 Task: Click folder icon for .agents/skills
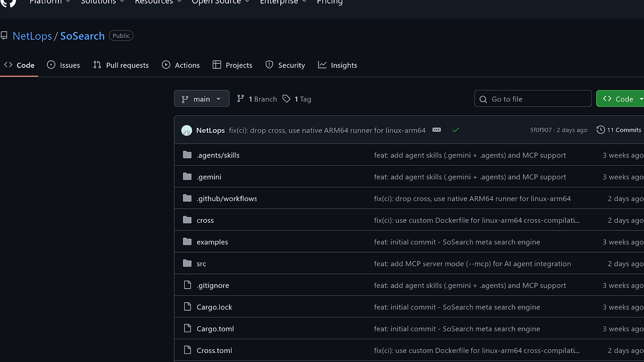point(187,155)
